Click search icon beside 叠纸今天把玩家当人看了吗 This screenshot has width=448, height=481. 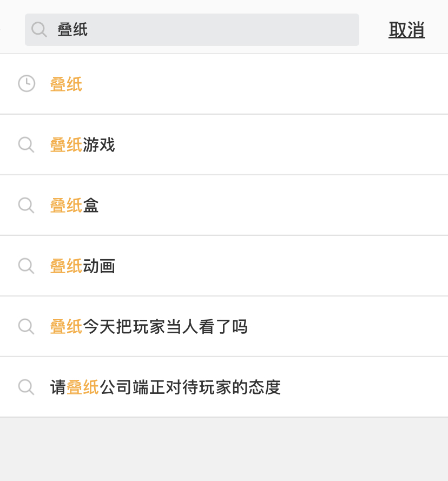pos(26,326)
